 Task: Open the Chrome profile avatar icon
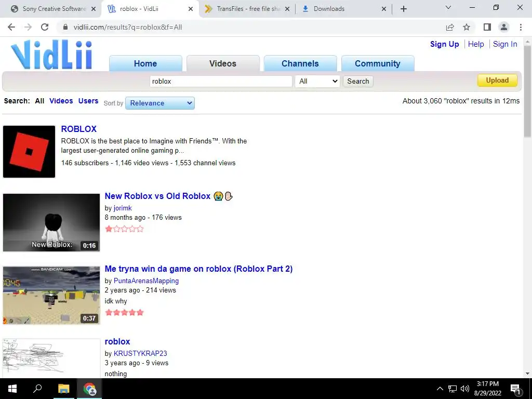(504, 27)
